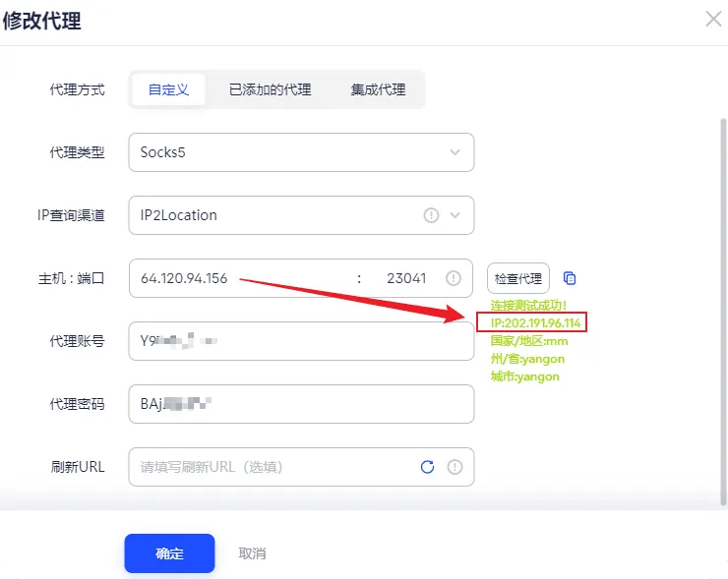Click the blue 确定 button

[x=169, y=553]
